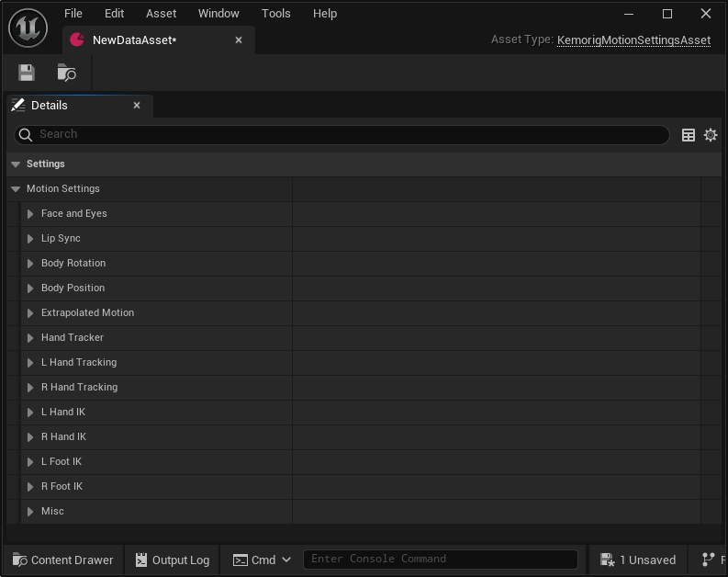728x577 pixels.
Task: Switch to the NewDataAsset tab
Action: (x=134, y=40)
